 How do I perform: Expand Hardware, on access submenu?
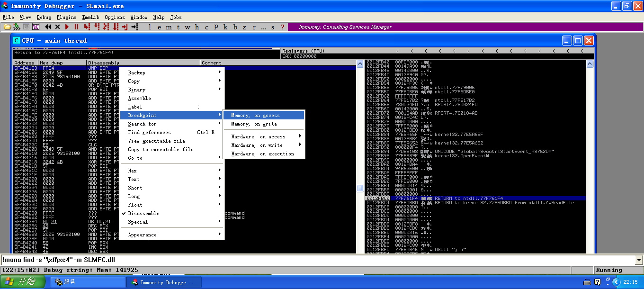[x=264, y=136]
